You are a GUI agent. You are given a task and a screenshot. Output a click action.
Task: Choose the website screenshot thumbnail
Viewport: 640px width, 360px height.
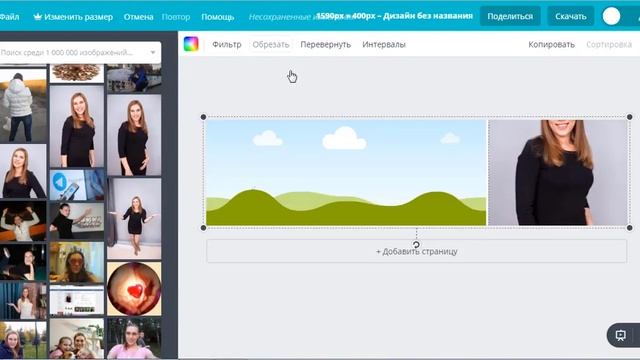[x=77, y=300]
